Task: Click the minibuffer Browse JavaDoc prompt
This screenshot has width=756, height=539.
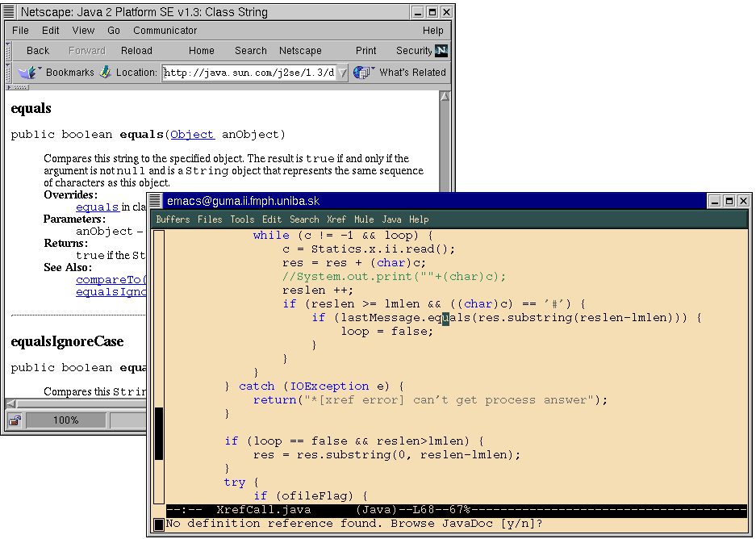Action: coord(354,523)
